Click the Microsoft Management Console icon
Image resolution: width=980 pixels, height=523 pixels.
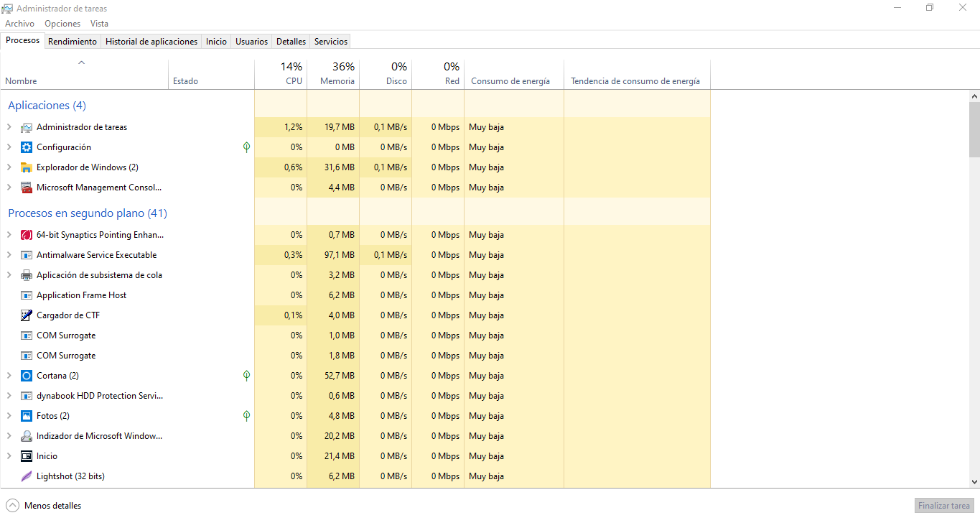27,188
